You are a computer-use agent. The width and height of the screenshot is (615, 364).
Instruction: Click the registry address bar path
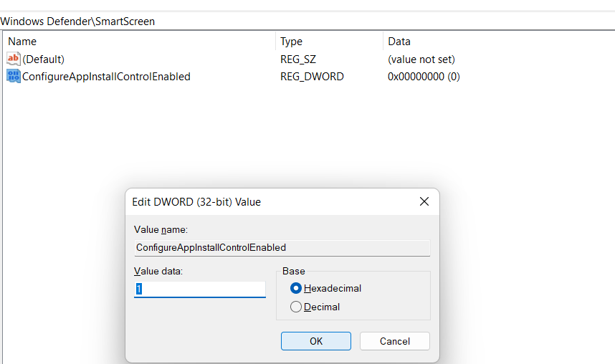77,21
